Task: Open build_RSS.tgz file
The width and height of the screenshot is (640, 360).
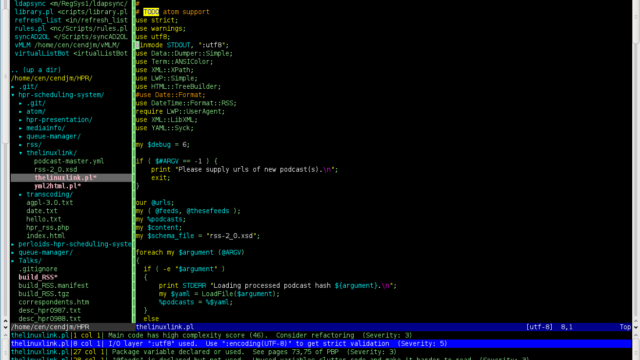Action: coord(44,294)
